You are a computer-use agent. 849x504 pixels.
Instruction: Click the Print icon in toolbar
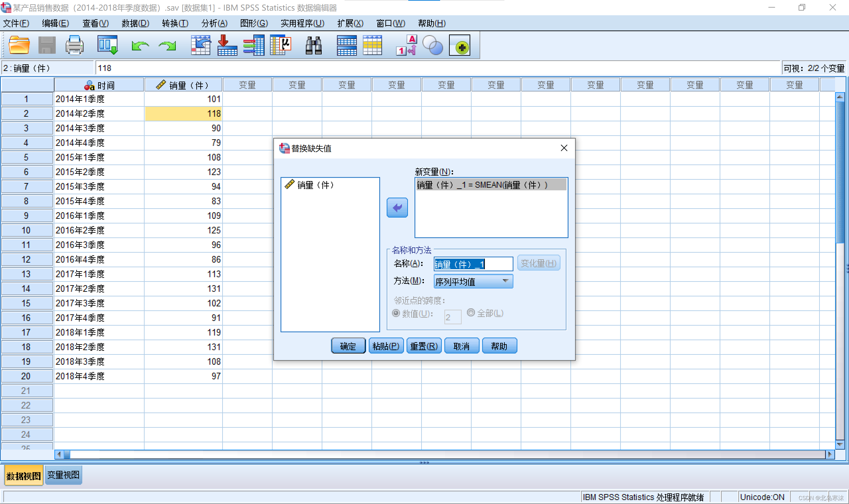74,45
